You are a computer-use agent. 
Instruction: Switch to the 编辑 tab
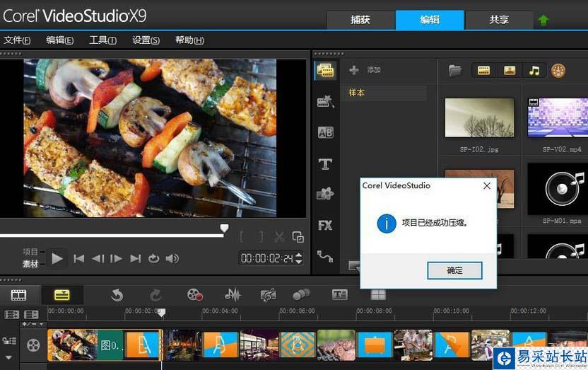(430, 20)
